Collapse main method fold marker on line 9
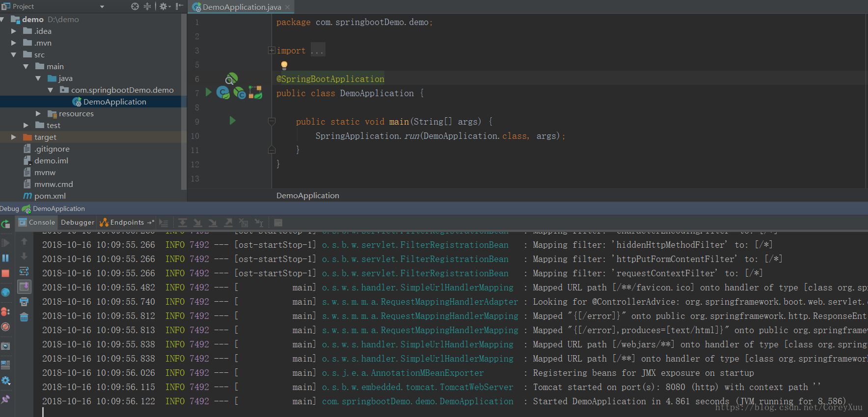868x417 pixels. 271,121
